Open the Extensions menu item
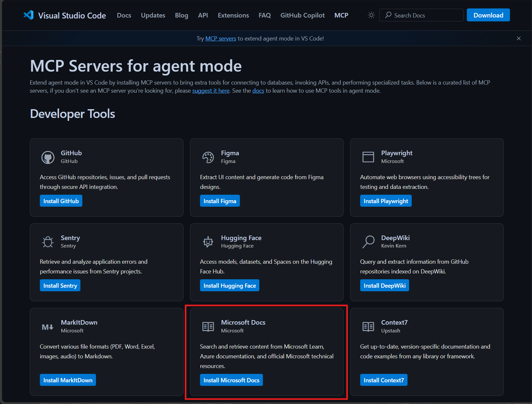The width and height of the screenshot is (532, 404). (x=233, y=15)
